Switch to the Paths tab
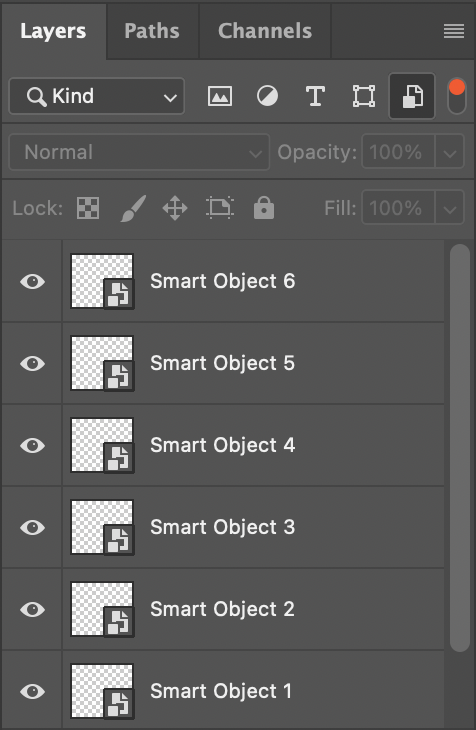This screenshot has height=730, width=476. click(152, 31)
